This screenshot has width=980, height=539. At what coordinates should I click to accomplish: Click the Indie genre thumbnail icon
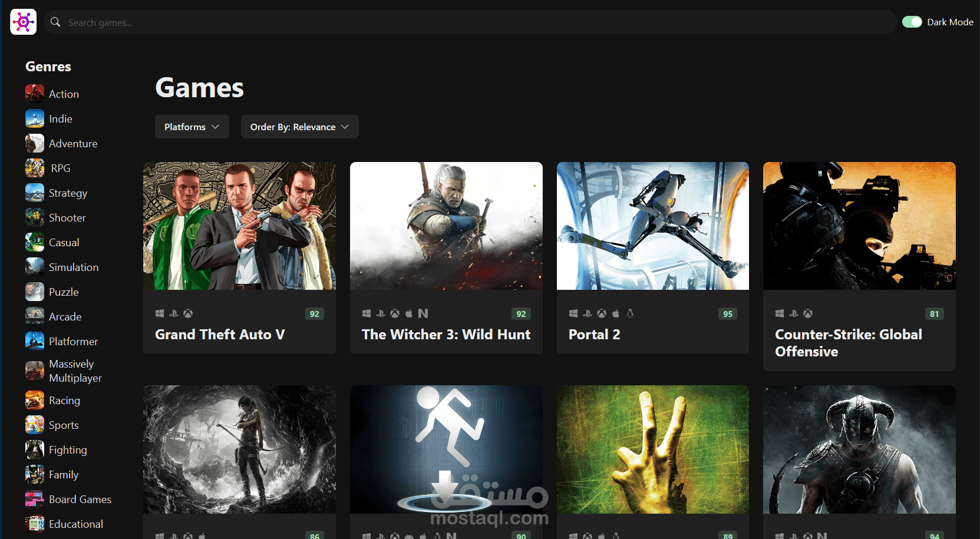35,118
